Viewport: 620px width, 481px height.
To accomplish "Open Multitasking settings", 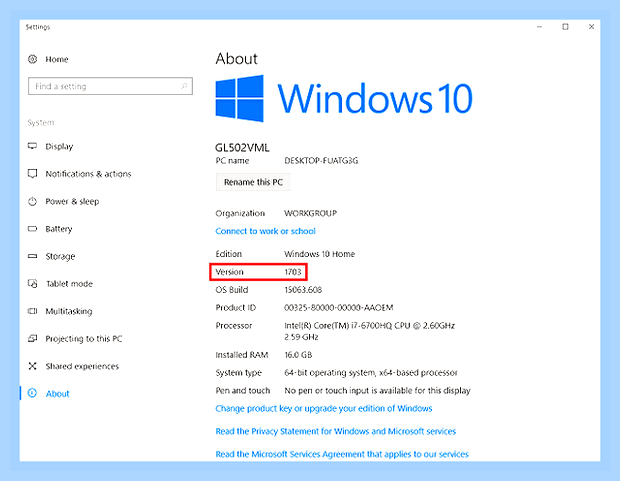I will pos(69,311).
